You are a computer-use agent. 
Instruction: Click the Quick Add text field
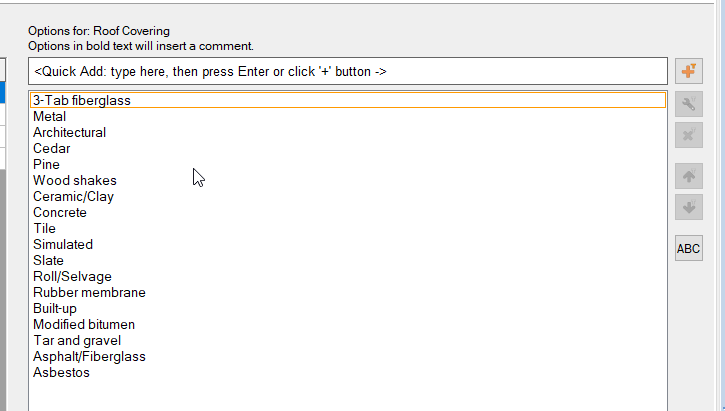tap(348, 72)
